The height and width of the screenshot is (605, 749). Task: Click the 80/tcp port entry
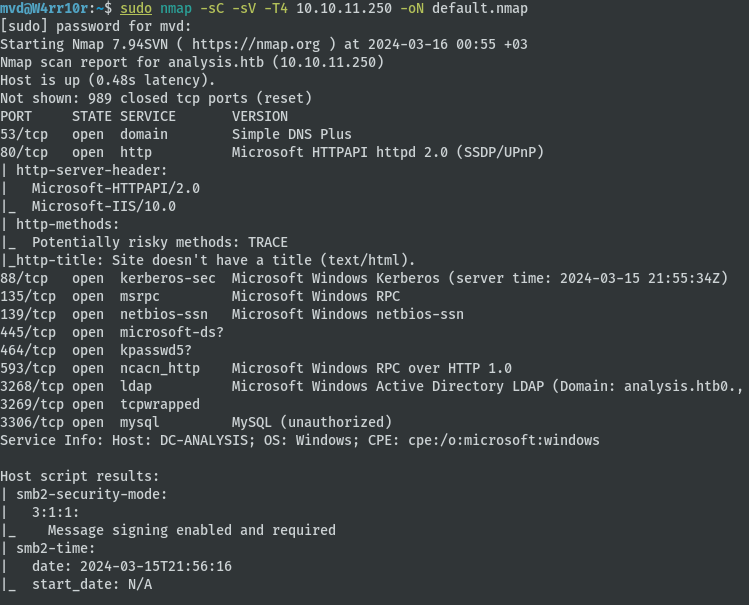(x=24, y=152)
